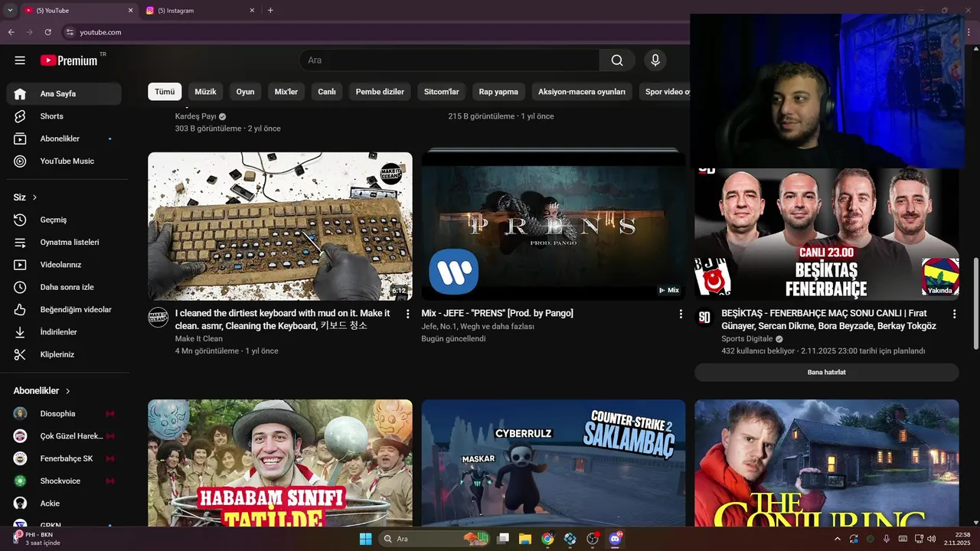Open Abonelikler in the sidebar

(x=64, y=139)
